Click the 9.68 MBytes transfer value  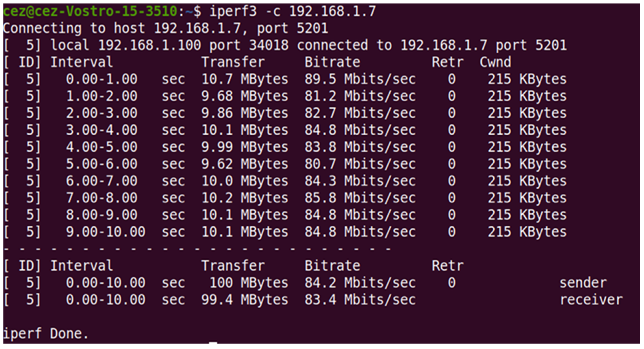point(244,96)
